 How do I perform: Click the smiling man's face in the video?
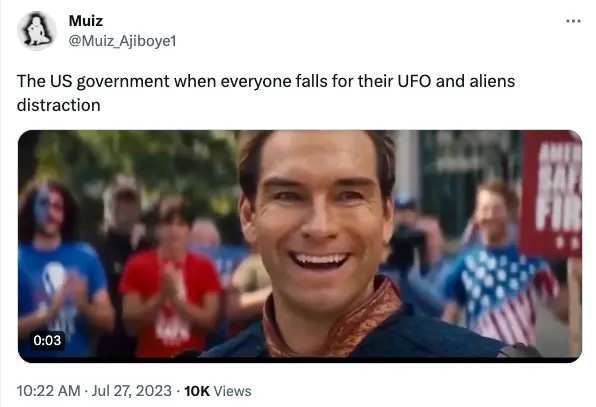(x=319, y=217)
